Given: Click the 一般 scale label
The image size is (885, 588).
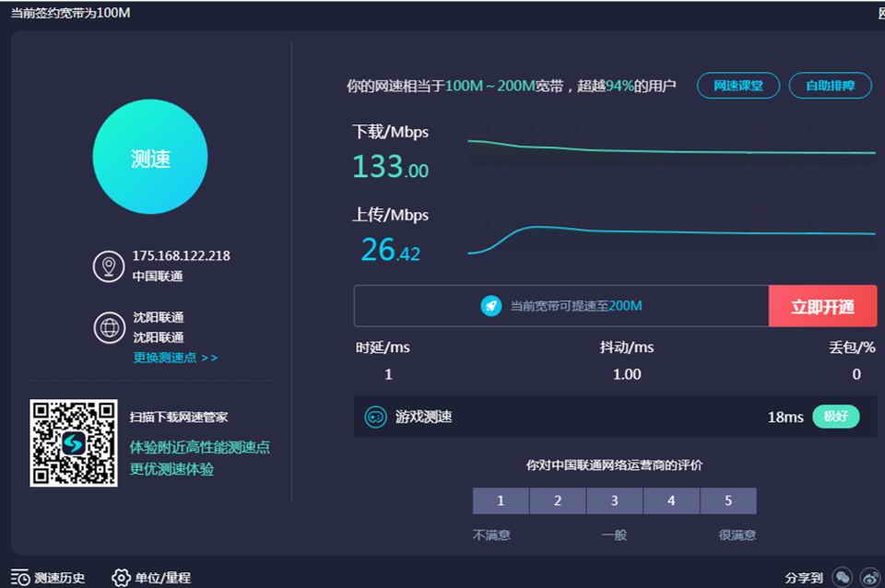Looking at the screenshot, I should (x=614, y=535).
